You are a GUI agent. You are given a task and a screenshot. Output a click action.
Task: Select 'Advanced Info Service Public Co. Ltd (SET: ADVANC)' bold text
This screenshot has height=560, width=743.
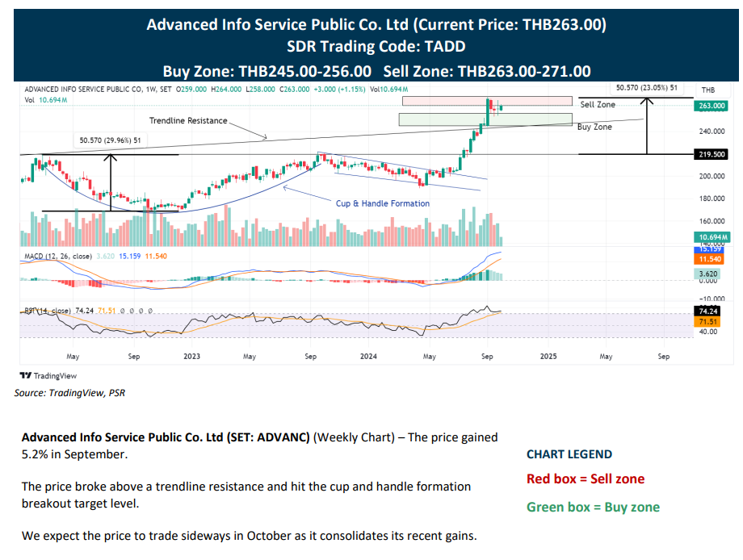166,437
